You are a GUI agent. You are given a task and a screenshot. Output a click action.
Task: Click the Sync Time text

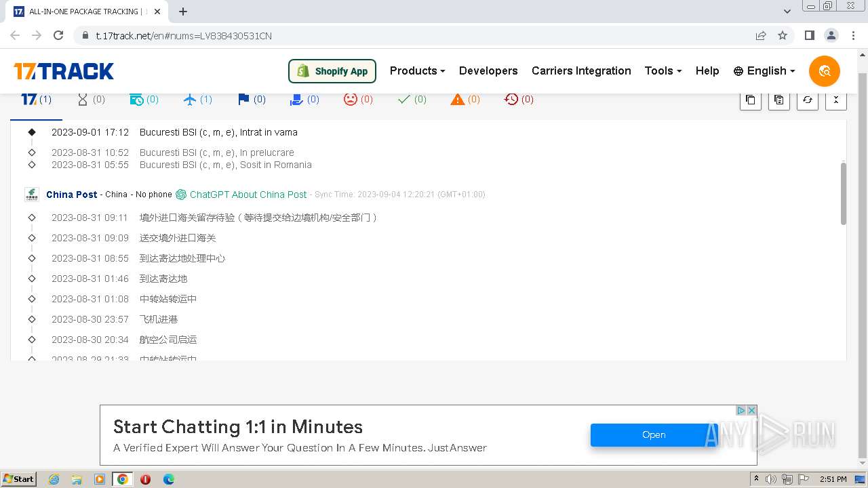pos(400,195)
